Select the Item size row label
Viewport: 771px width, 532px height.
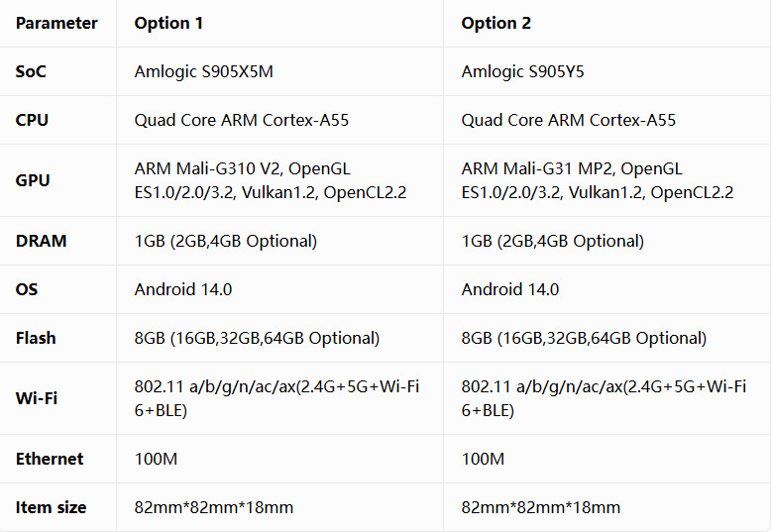click(52, 507)
